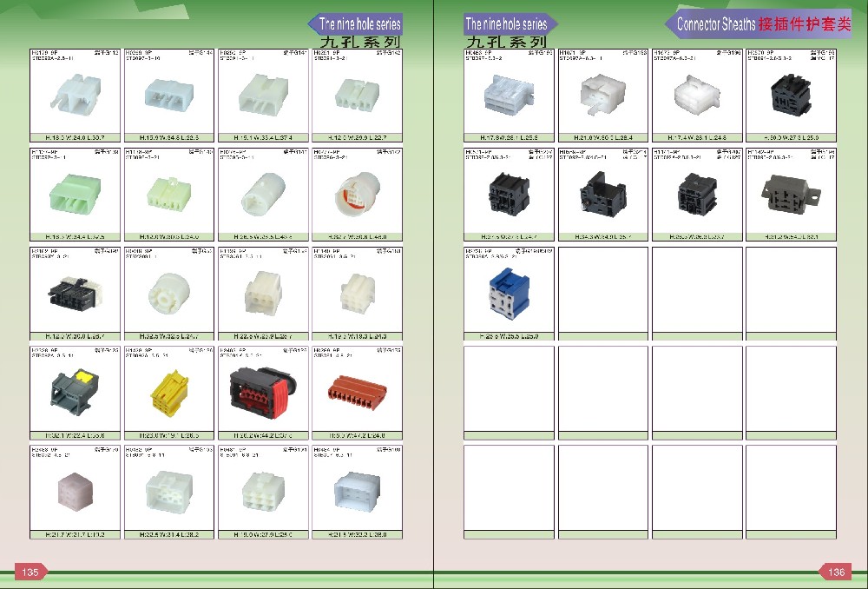The image size is (868, 589).
Task: Select dimension text "H.17.4 W.28.1 L.24.8"
Action: click(697, 137)
